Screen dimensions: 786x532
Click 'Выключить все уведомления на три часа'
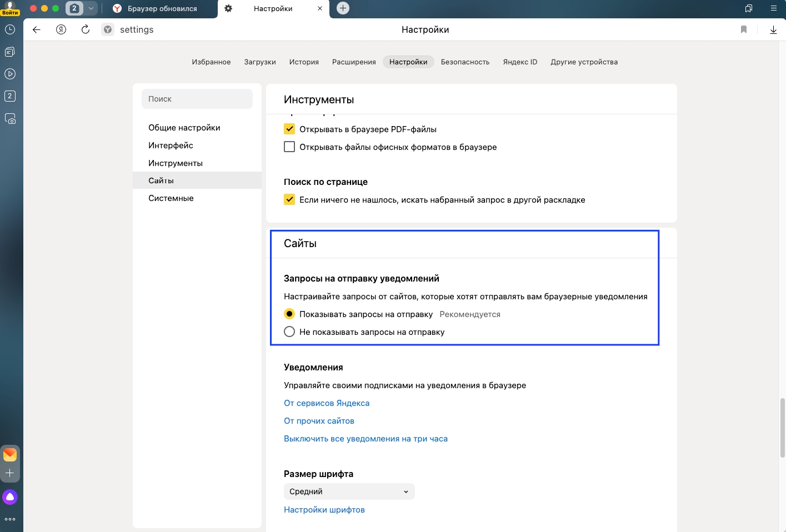(x=366, y=439)
